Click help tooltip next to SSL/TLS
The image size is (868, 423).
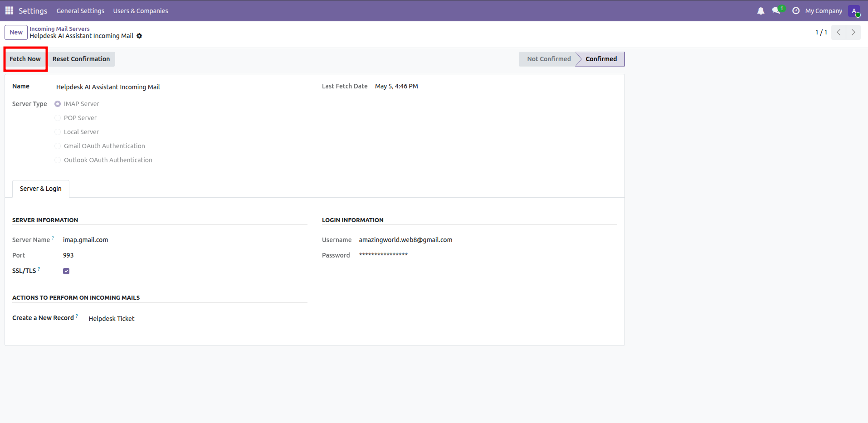pos(39,268)
